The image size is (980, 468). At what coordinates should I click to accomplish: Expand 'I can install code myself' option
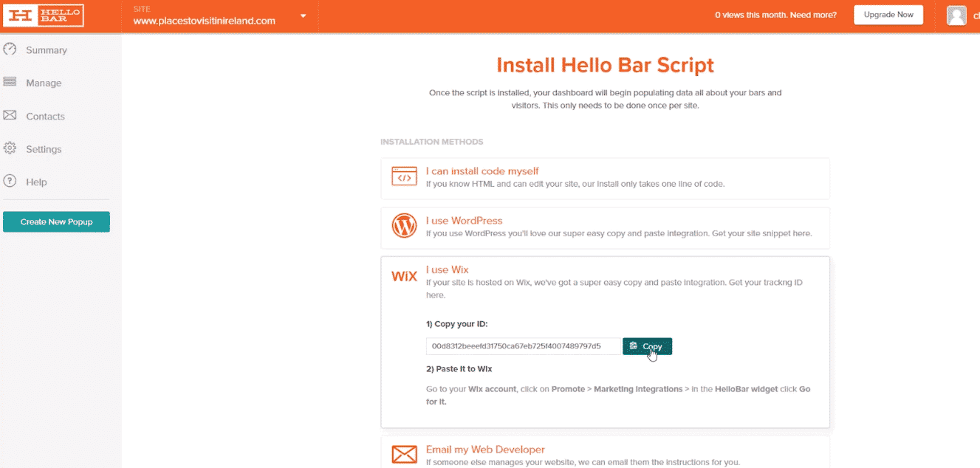coord(605,178)
